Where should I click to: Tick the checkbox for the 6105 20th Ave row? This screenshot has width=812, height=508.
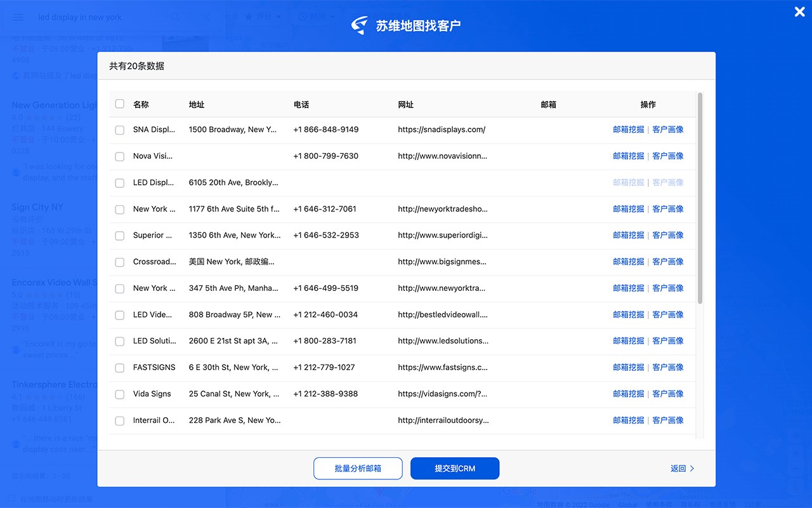[x=119, y=183]
